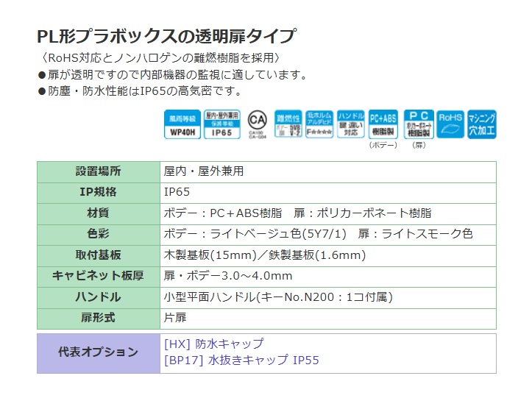This screenshot has width=532, height=412.
Task: Click the 扉形式 header cell
Action: [x=99, y=319]
